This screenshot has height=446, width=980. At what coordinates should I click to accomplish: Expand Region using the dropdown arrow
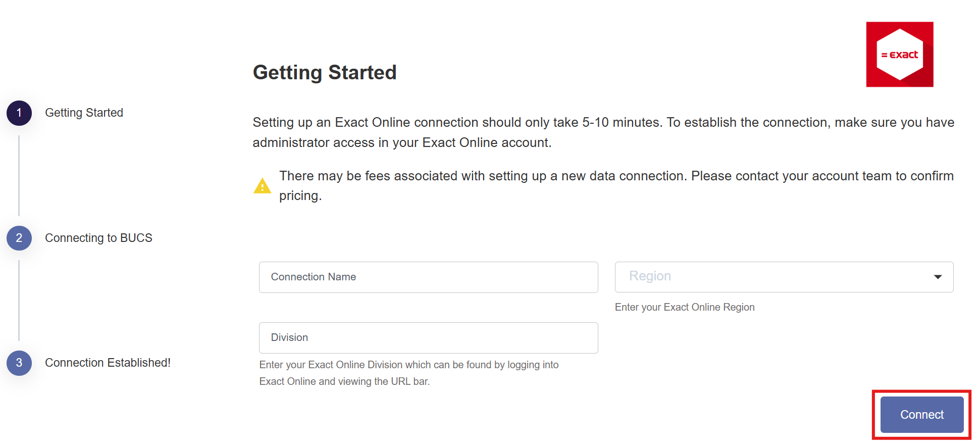pos(938,277)
